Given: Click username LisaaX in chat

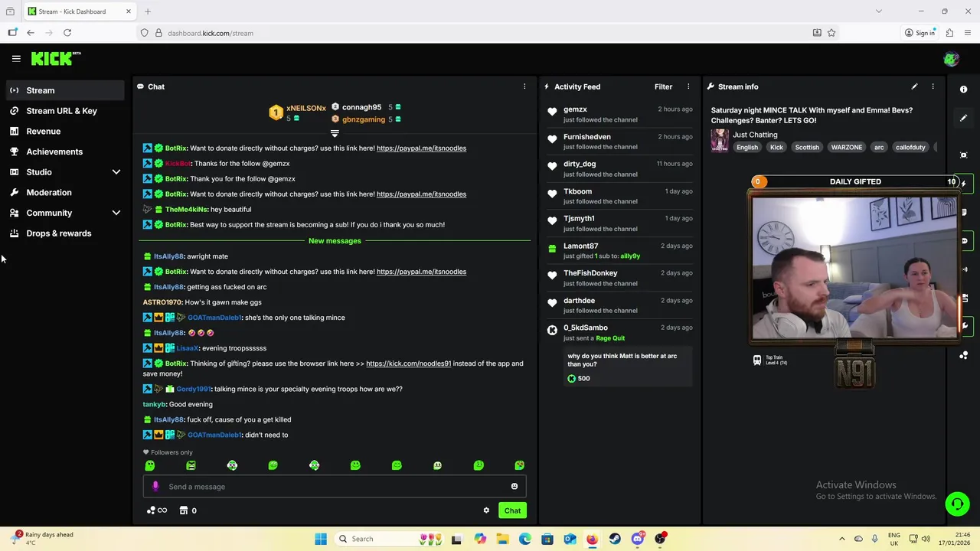Looking at the screenshot, I should tap(188, 348).
